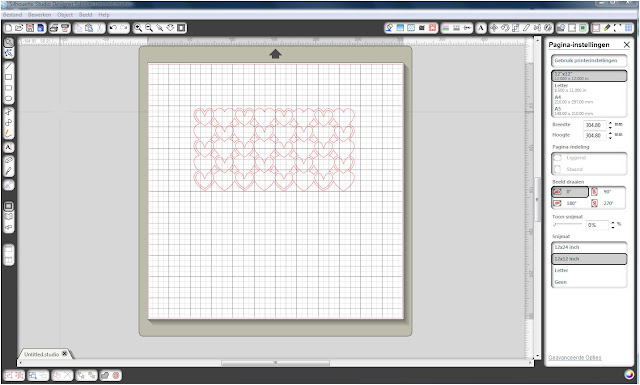Decrease Hoogte with the down stepper arrow

611,138
